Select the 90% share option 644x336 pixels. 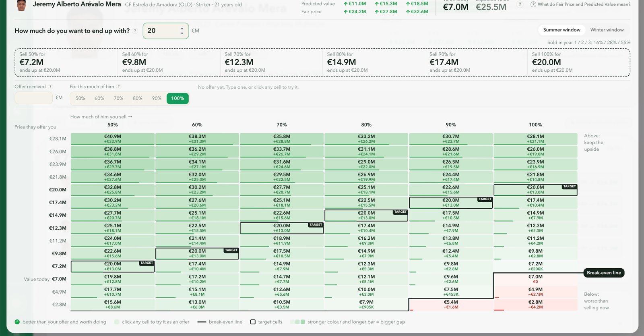157,98
